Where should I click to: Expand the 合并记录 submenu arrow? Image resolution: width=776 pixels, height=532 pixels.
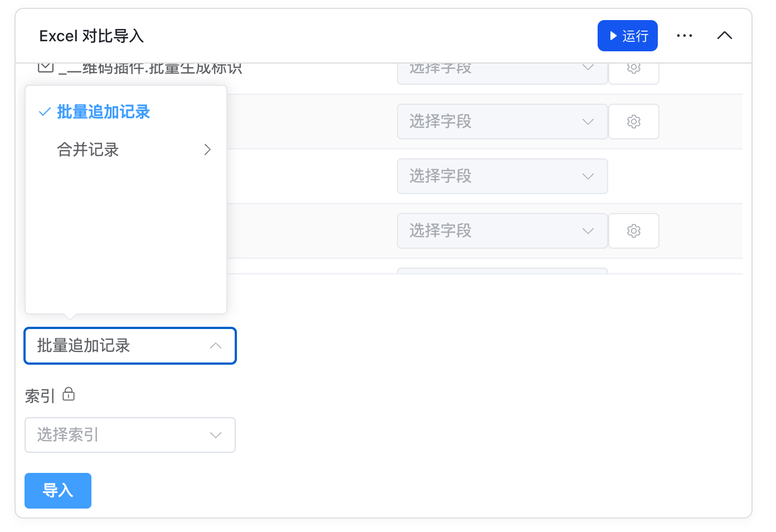click(207, 149)
